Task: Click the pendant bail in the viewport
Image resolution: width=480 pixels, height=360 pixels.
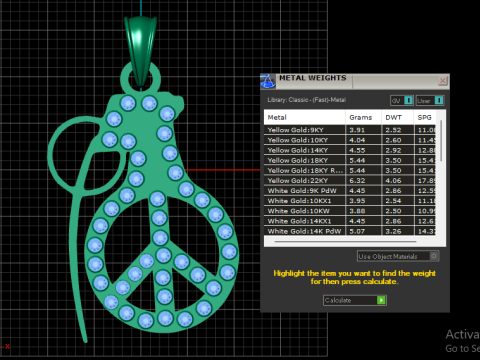Action: [x=140, y=50]
